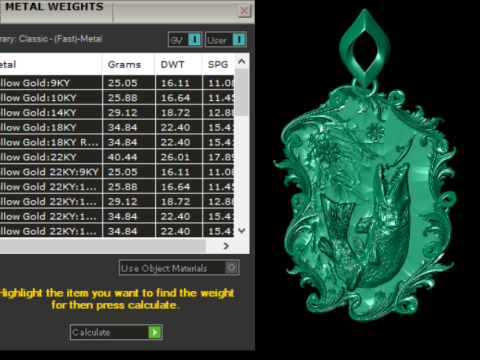
Task: Close the Metal Weights panel
Action: [244, 11]
